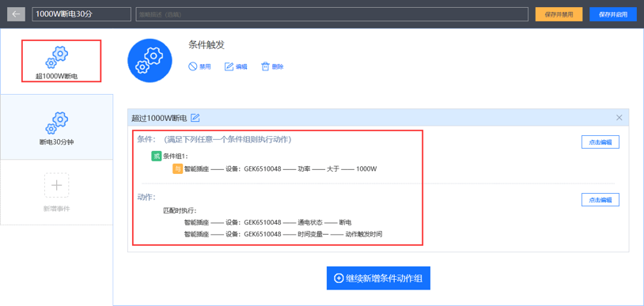The height and width of the screenshot is (306, 644).
Task: Click the orange 与 badge before 智能插座
Action: tap(177, 168)
